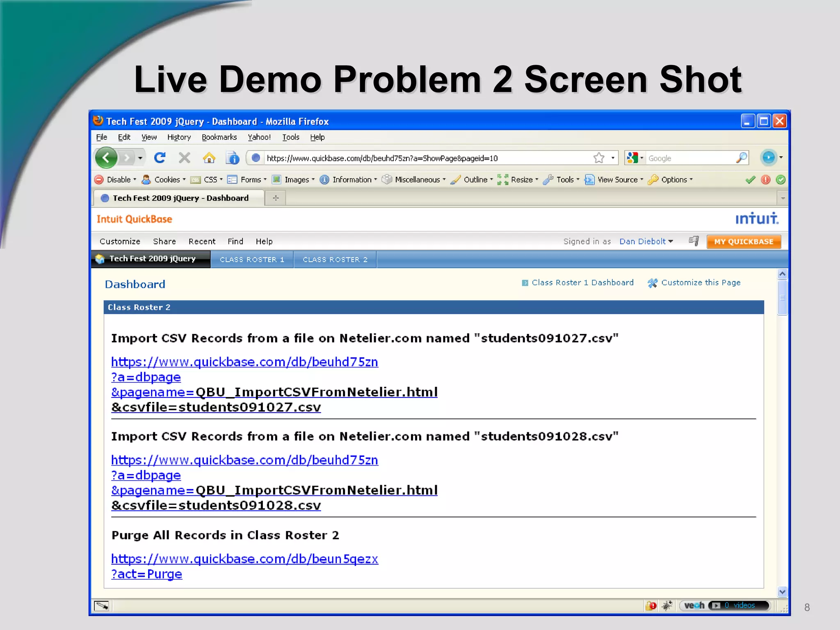Go to the Home page icon
This screenshot has width=840, height=630.
point(209,157)
